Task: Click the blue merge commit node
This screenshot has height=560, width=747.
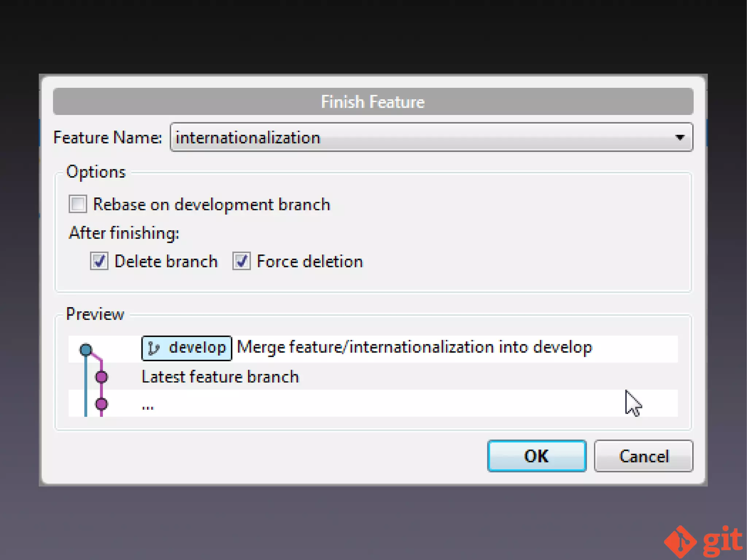Action: pyautogui.click(x=86, y=349)
